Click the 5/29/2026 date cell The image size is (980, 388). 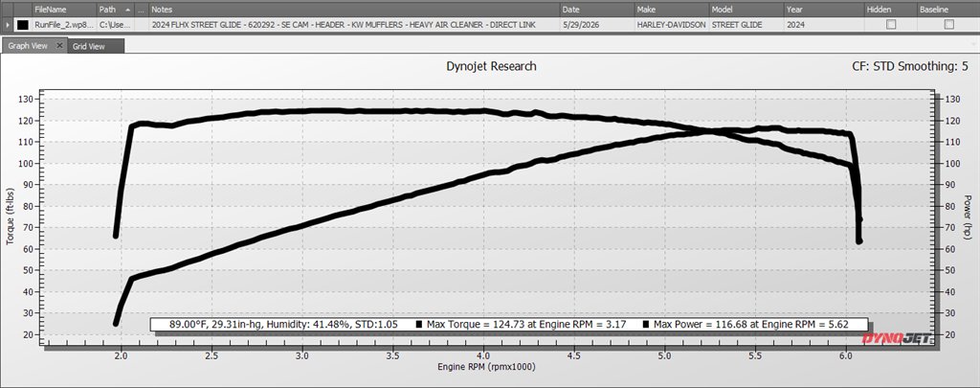(x=597, y=25)
